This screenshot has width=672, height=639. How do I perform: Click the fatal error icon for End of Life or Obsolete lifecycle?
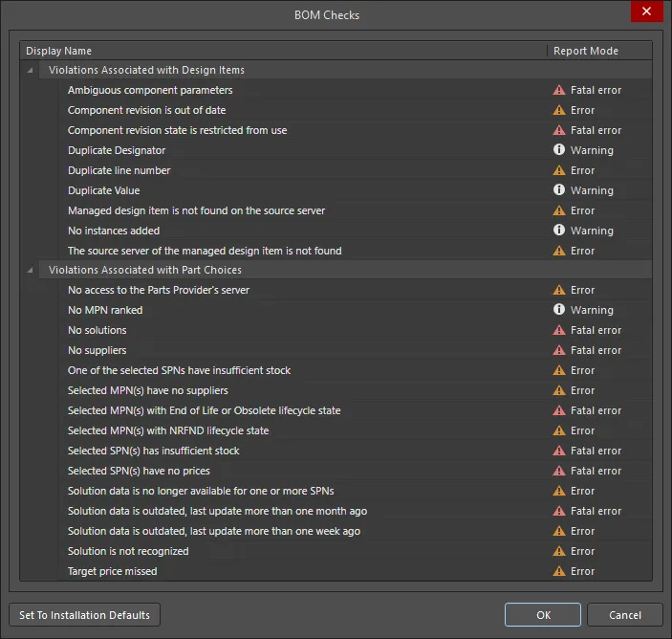point(559,410)
